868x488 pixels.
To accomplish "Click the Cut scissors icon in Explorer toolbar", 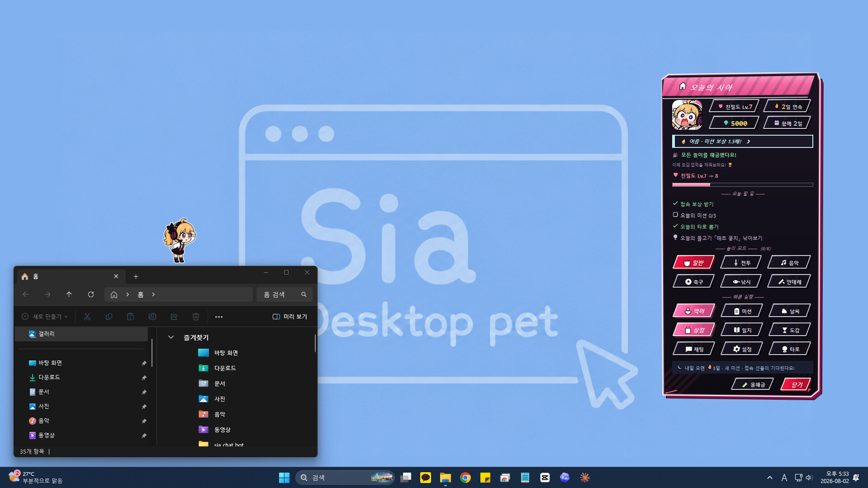I will pos(87,317).
